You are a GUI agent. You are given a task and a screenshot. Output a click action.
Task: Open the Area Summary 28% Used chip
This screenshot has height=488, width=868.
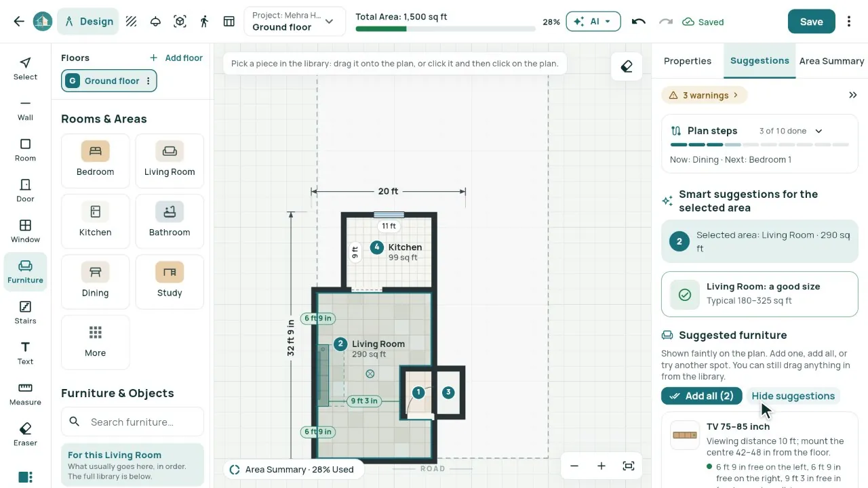[293, 469]
